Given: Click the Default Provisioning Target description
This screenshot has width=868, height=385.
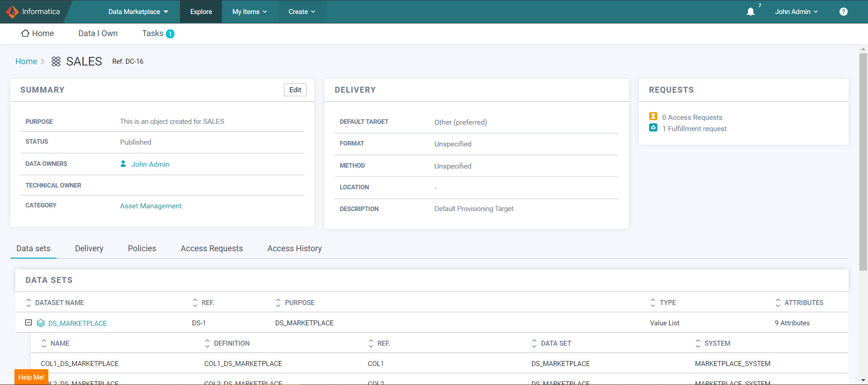Looking at the screenshot, I should (x=474, y=209).
